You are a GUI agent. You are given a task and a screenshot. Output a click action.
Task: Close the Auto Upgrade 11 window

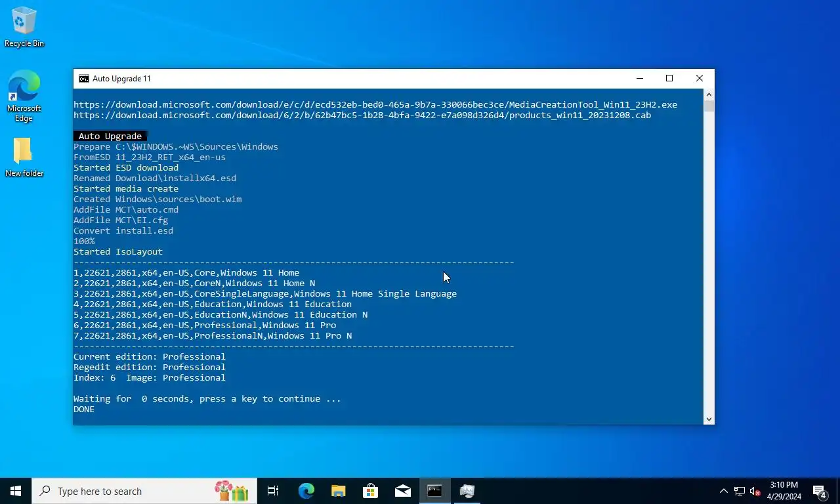pos(700,78)
